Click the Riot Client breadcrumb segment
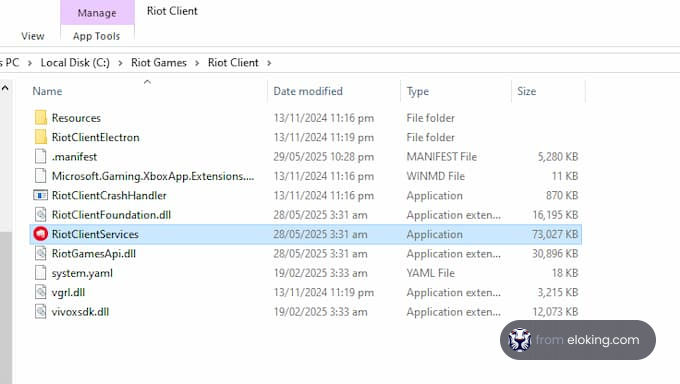This screenshot has height=384, width=680. [x=233, y=62]
